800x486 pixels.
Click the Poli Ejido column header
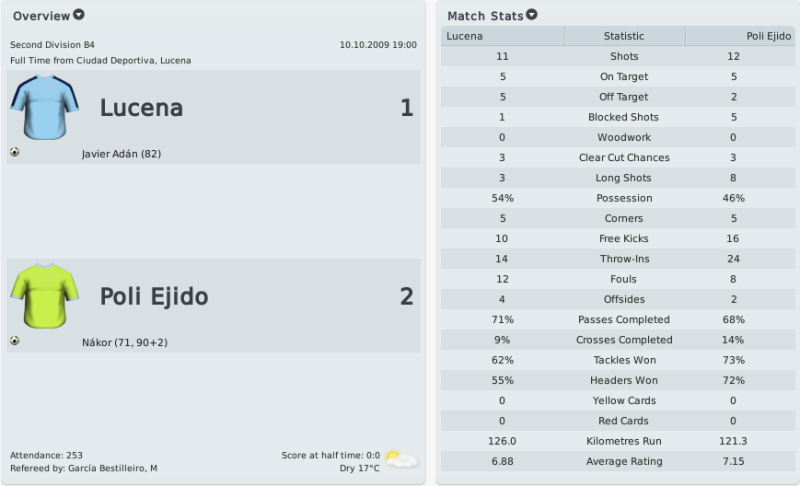(740, 36)
